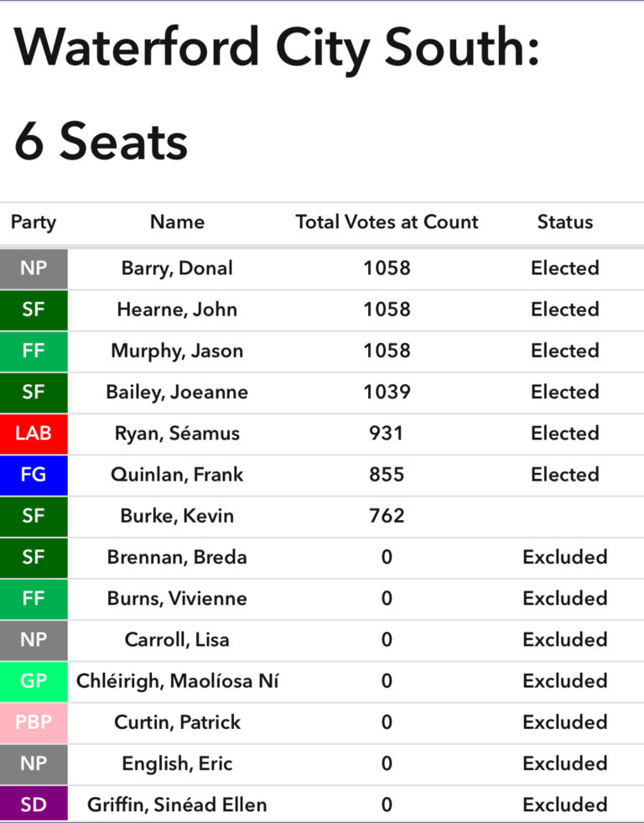This screenshot has height=823, width=644.
Task: Click the red LAB party badge
Action: click(x=34, y=434)
